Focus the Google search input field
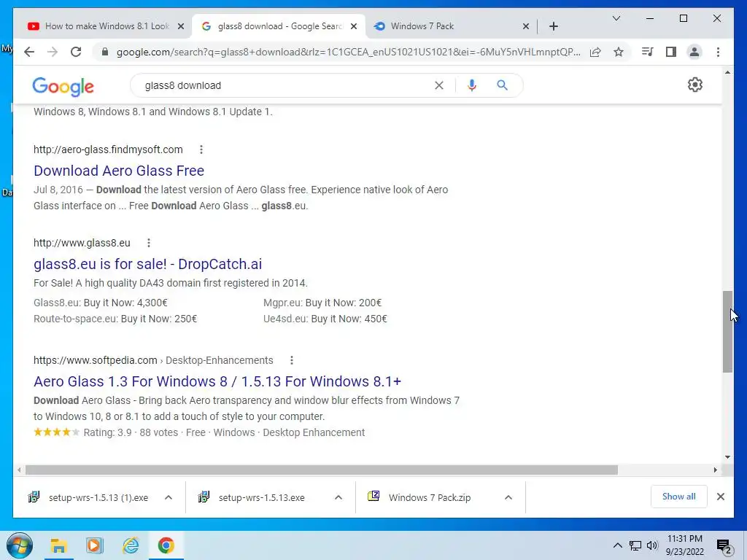The image size is (747, 560). click(x=286, y=85)
